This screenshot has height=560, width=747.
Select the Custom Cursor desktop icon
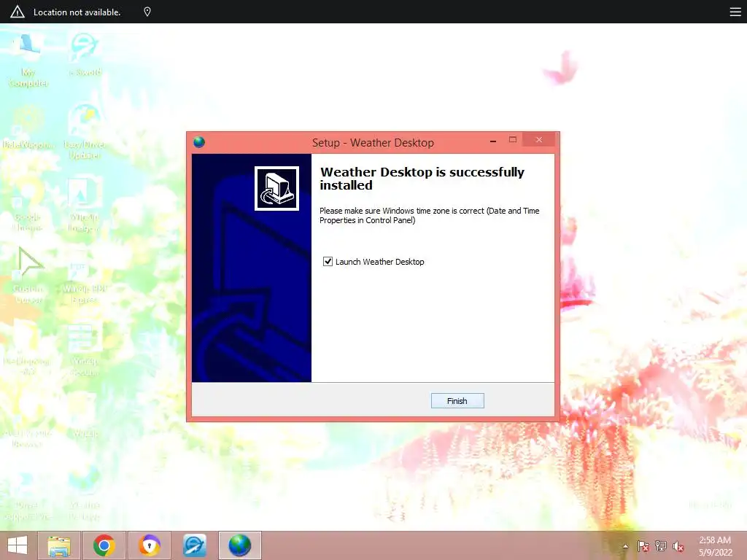[x=28, y=275]
